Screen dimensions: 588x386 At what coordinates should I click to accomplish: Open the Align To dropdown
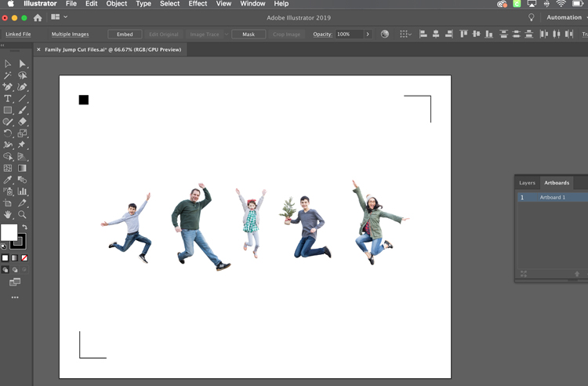pos(405,35)
